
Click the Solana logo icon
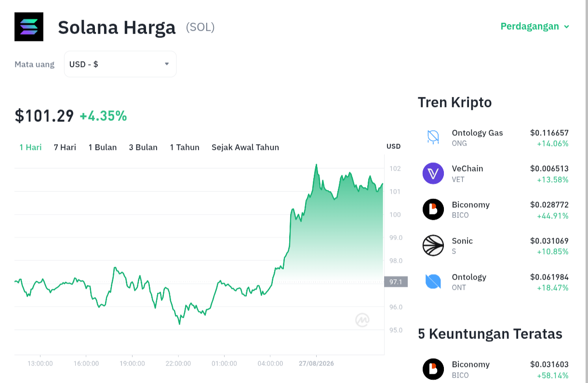[29, 27]
